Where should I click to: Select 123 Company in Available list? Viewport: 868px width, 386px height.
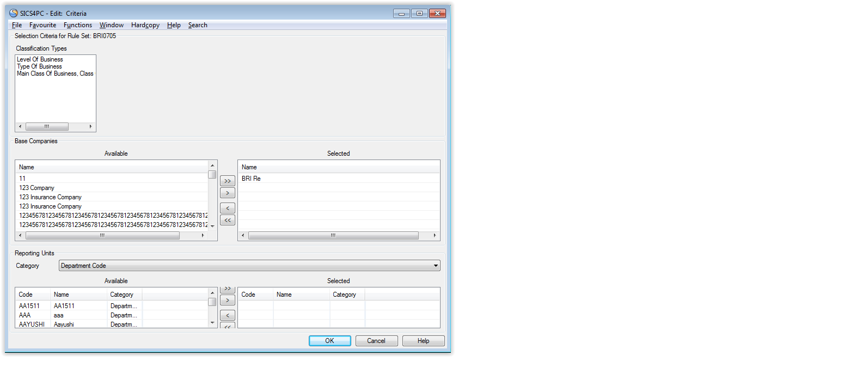point(37,188)
